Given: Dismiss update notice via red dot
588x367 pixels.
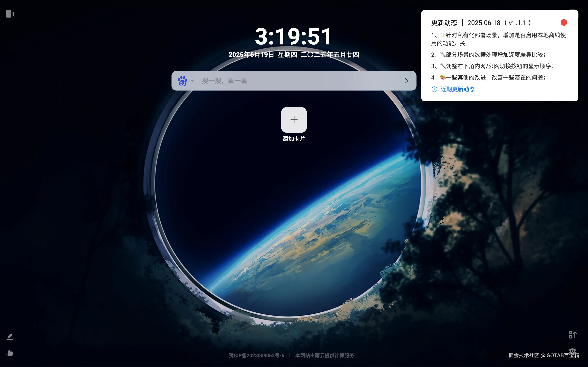Looking at the screenshot, I should [x=564, y=23].
